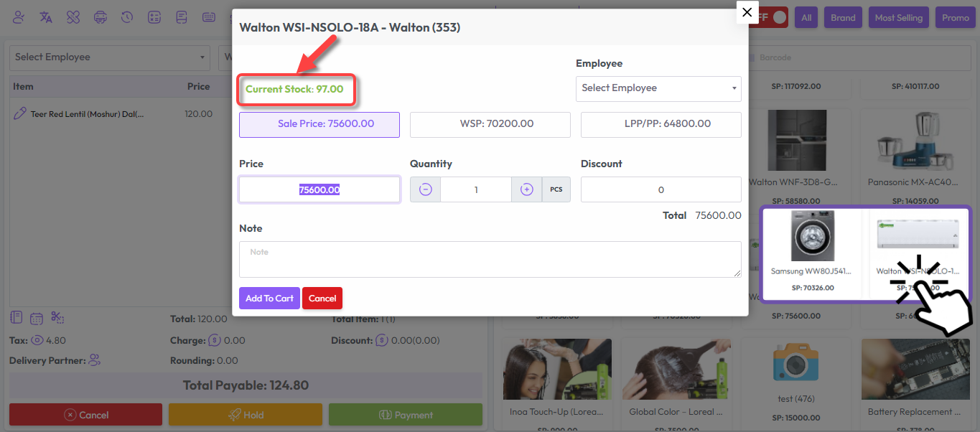Click the on-screen keyboard icon
This screenshot has width=980, height=432.
pos(209,17)
